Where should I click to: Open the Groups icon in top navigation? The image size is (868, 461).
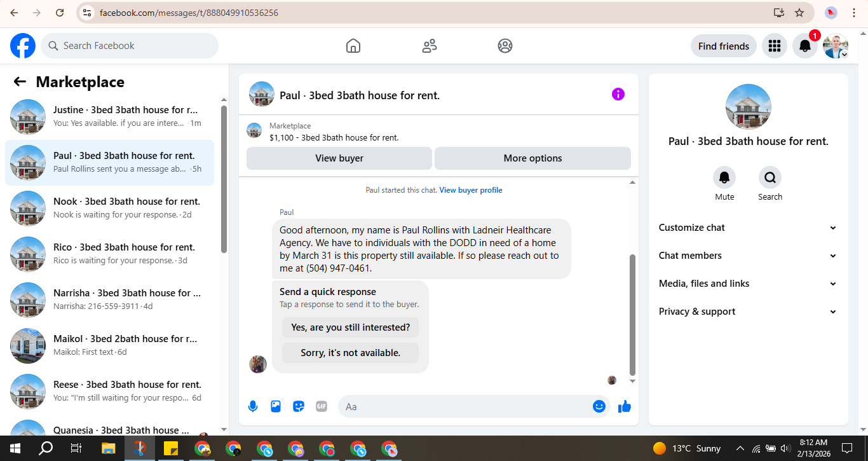pos(505,46)
